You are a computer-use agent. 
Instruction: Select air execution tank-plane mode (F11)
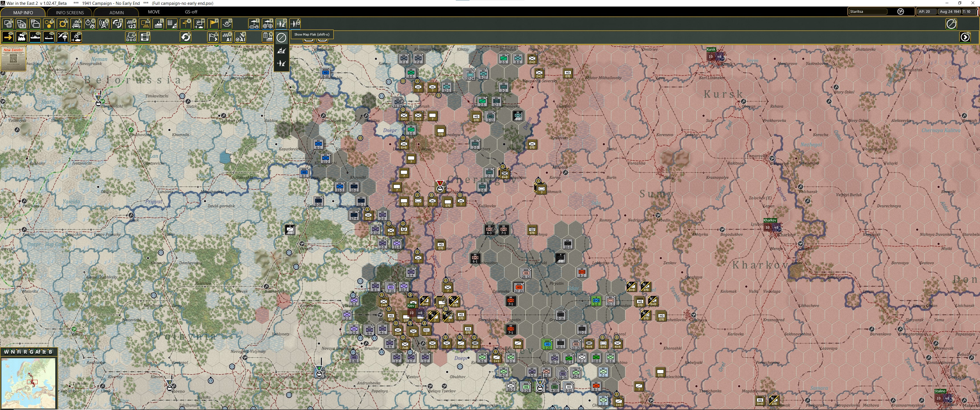(x=76, y=37)
